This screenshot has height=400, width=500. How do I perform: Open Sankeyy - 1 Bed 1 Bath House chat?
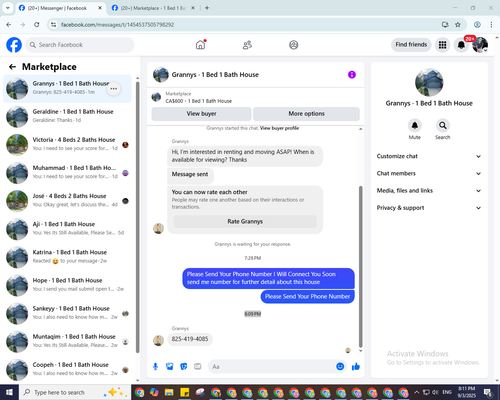(67, 313)
